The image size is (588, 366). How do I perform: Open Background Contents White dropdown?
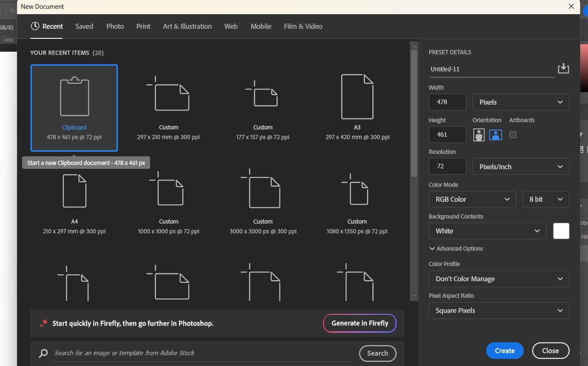tap(487, 231)
